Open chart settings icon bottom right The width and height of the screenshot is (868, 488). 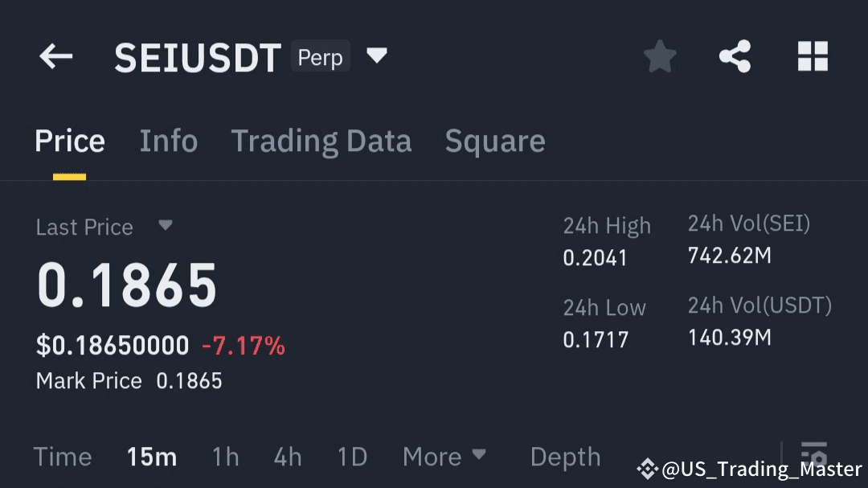814,453
